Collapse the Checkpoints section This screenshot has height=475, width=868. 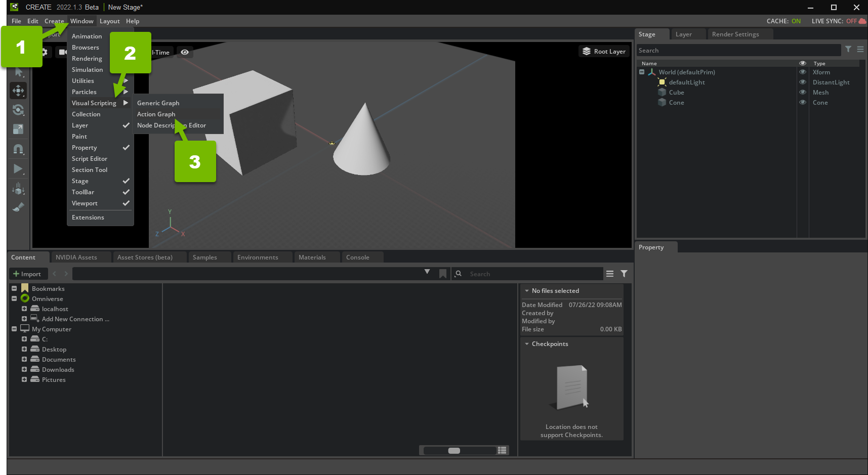click(527, 343)
